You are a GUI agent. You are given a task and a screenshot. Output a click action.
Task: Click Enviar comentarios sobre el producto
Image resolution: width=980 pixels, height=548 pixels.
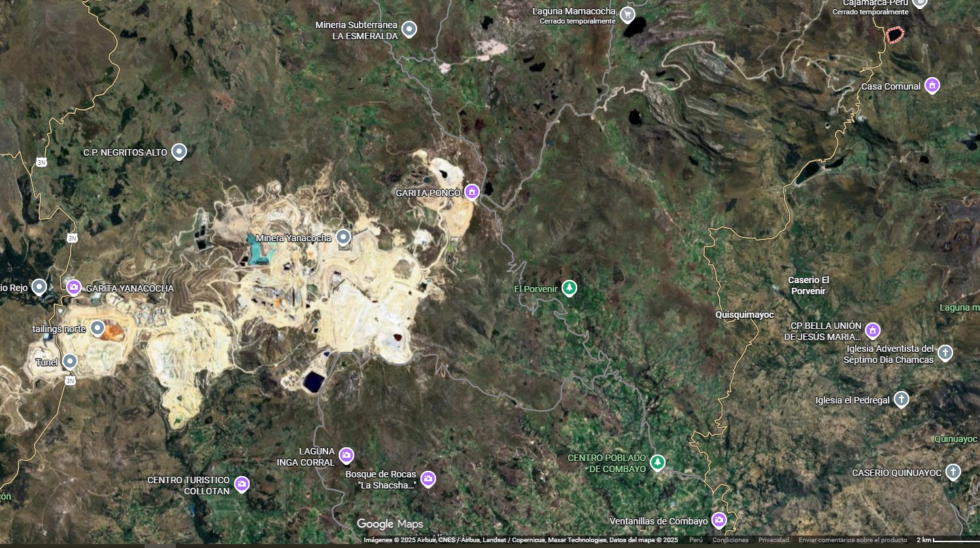point(853,540)
